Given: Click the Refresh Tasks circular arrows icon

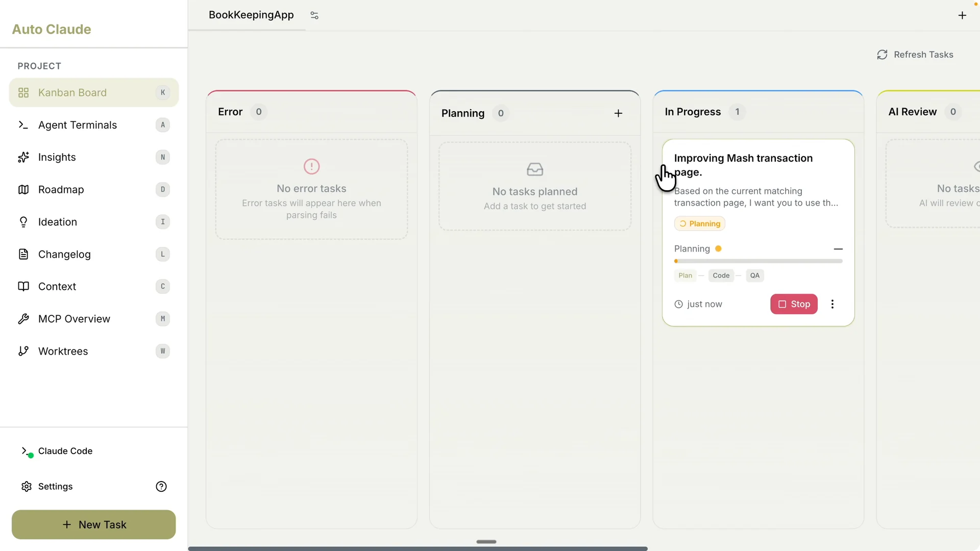Looking at the screenshot, I should [x=882, y=55].
